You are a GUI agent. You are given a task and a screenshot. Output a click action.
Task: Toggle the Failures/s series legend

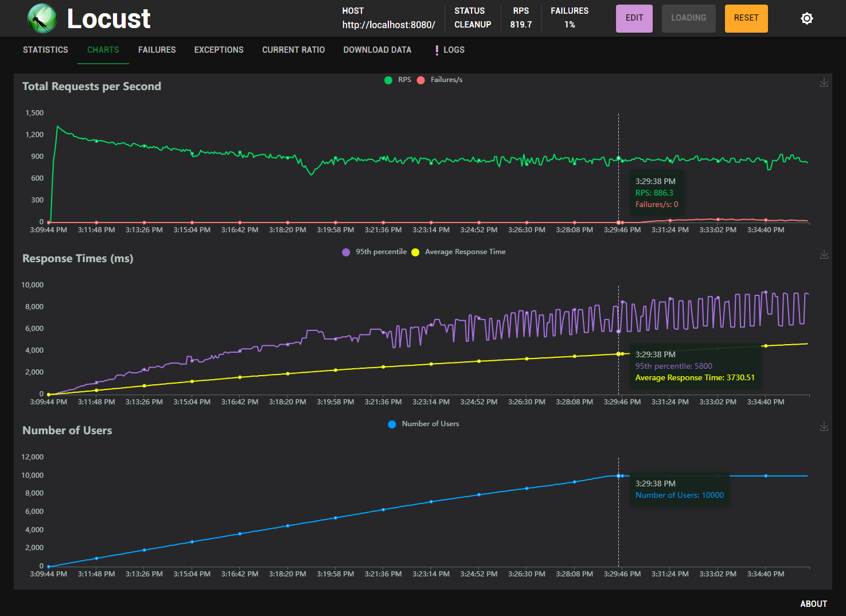coord(439,80)
